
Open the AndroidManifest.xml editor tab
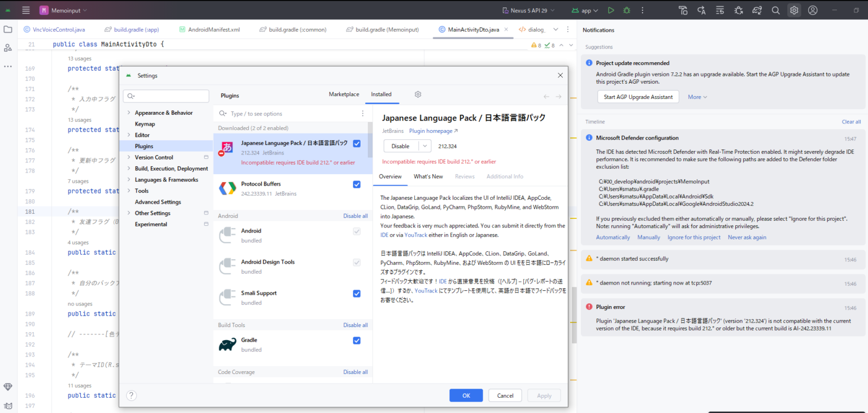tap(210, 29)
